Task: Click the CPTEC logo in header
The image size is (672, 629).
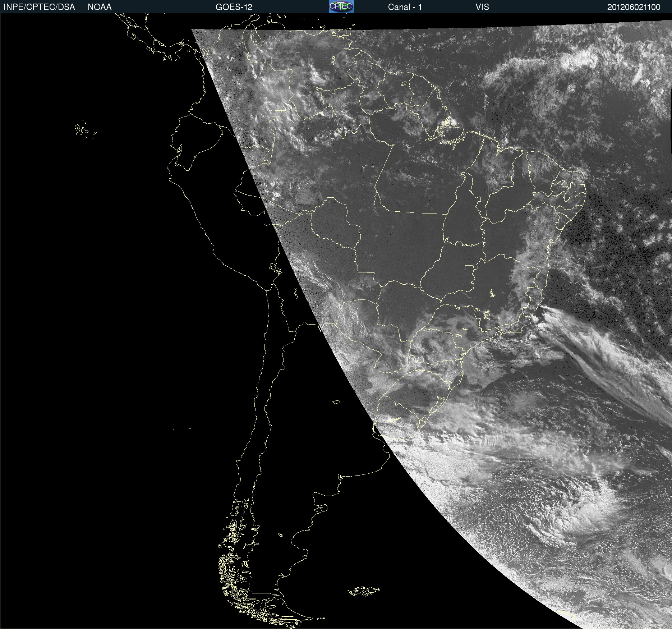Action: point(341,6)
